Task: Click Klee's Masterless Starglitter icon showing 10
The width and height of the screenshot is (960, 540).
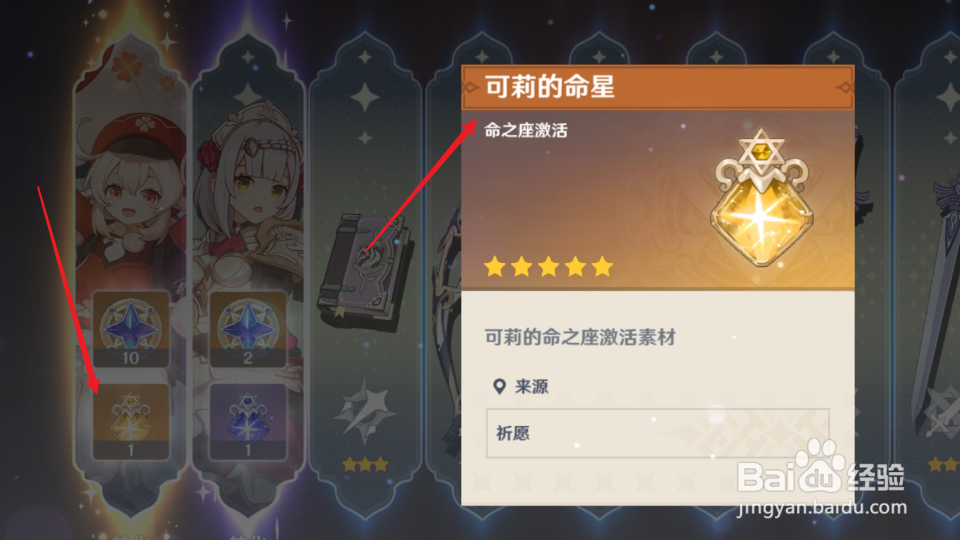Action: (130, 329)
